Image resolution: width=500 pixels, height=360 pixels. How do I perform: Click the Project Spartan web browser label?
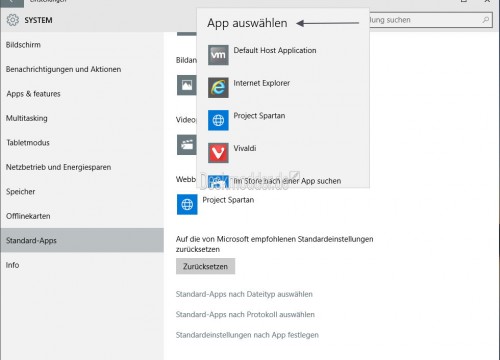(228, 200)
